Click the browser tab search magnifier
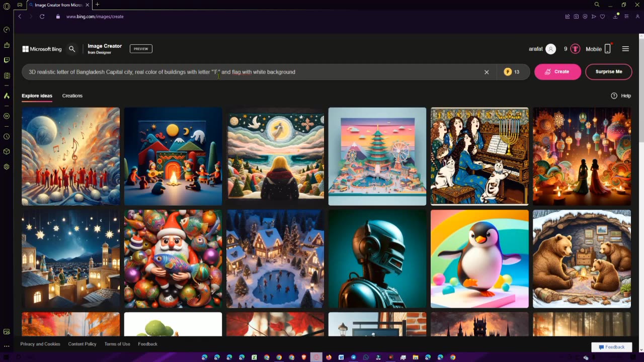Image resolution: width=644 pixels, height=362 pixels. point(597,5)
